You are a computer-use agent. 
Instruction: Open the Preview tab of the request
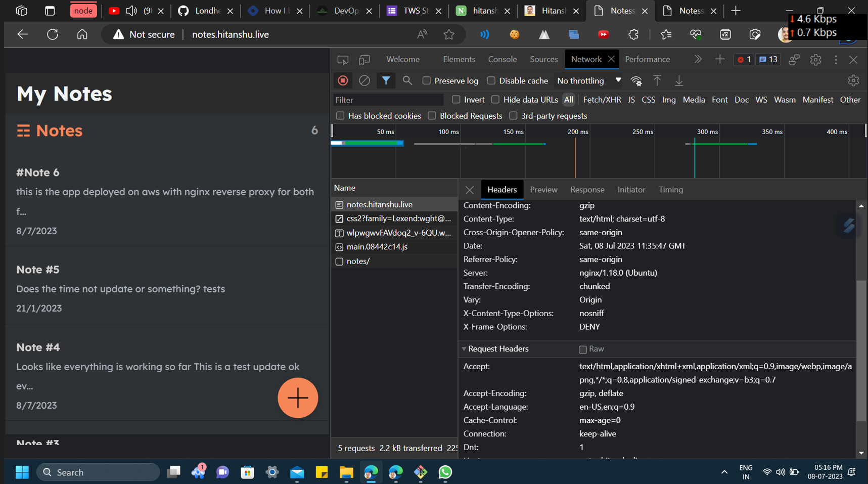pyautogui.click(x=543, y=189)
